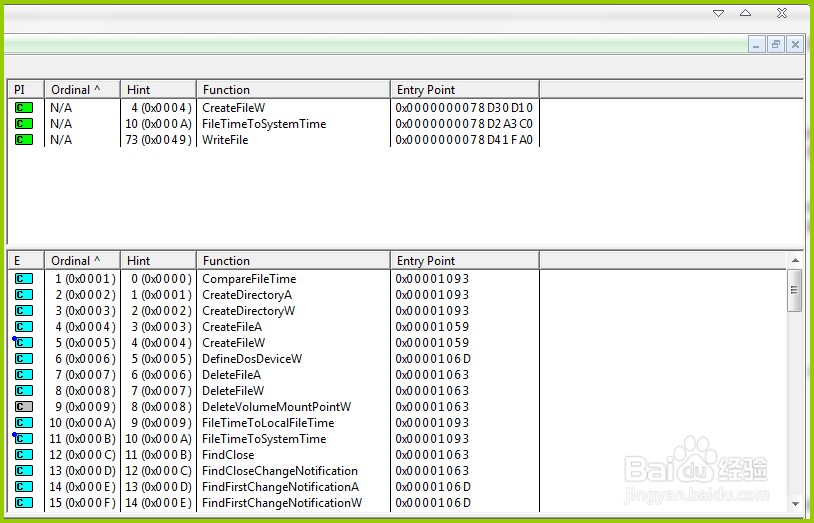Click the cyan C icon for DeleteFileA
814x523 pixels.
pyautogui.click(x=24, y=375)
